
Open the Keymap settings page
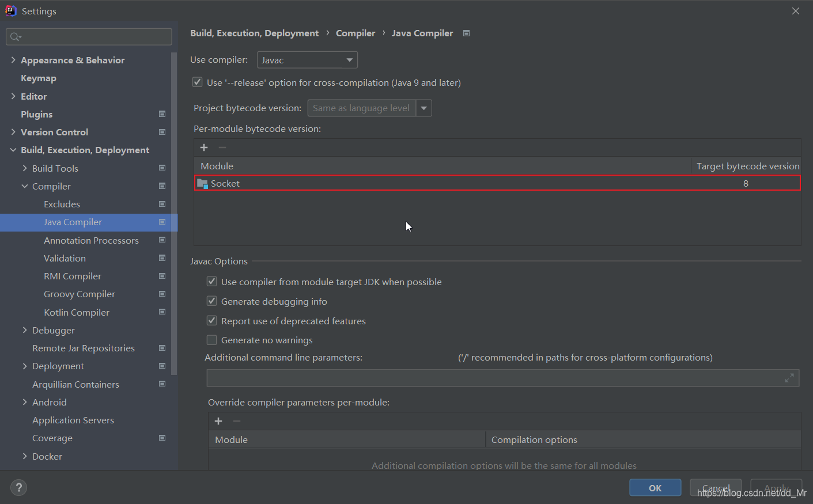coord(39,78)
